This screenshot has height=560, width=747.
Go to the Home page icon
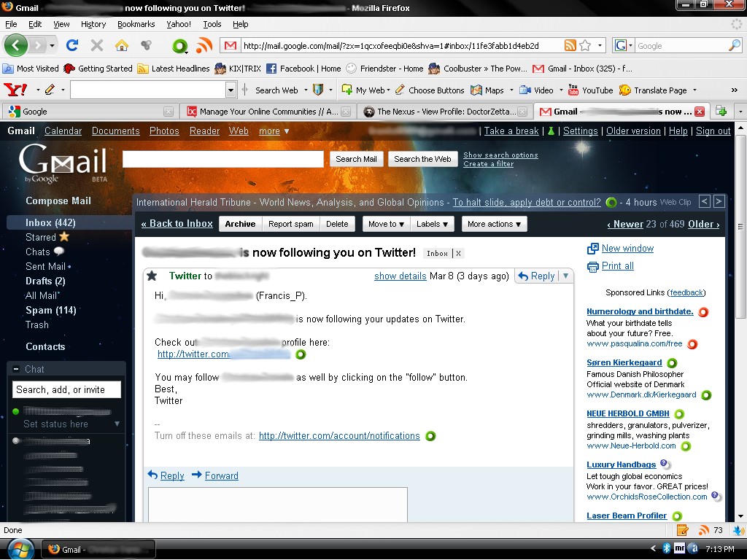[x=122, y=45]
